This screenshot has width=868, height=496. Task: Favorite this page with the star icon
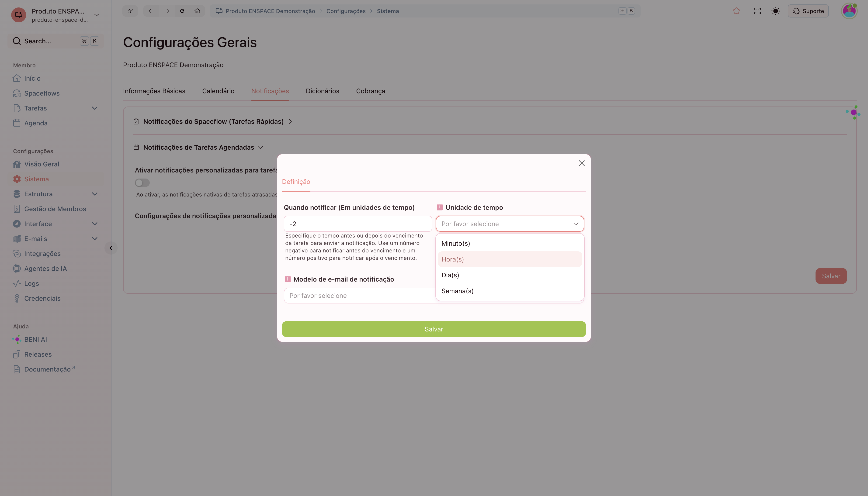[x=736, y=11]
